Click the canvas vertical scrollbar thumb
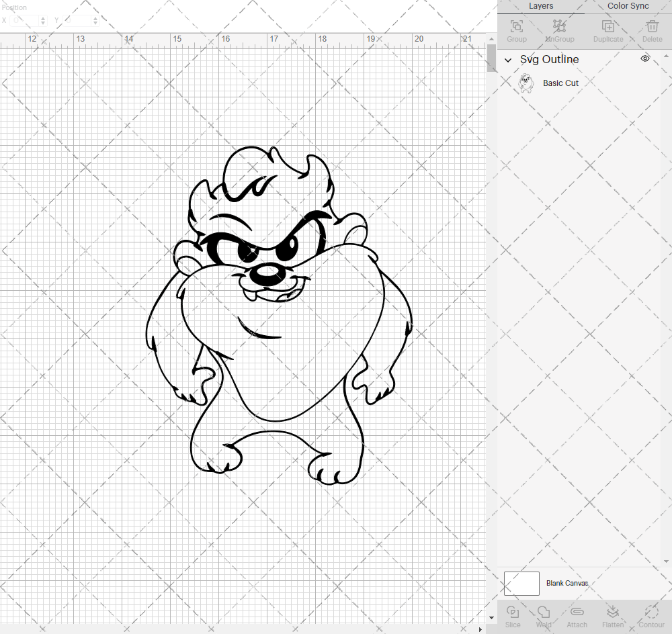This screenshot has height=634, width=672. [x=492, y=58]
